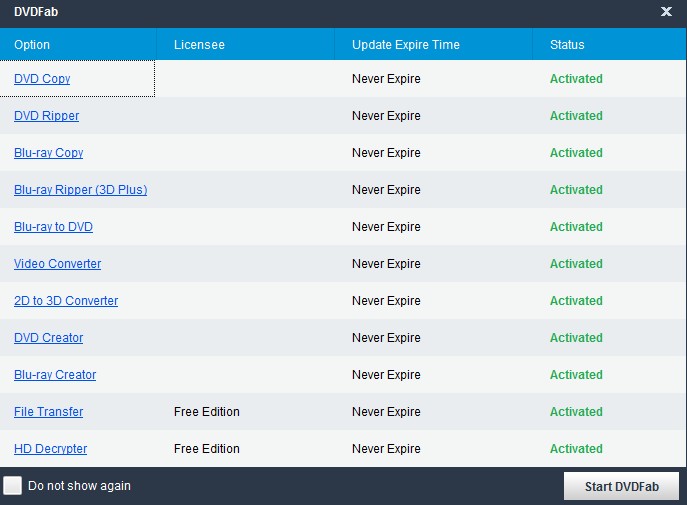Open the DVD Creator link
Viewport: 687px width, 505px height.
click(x=49, y=338)
